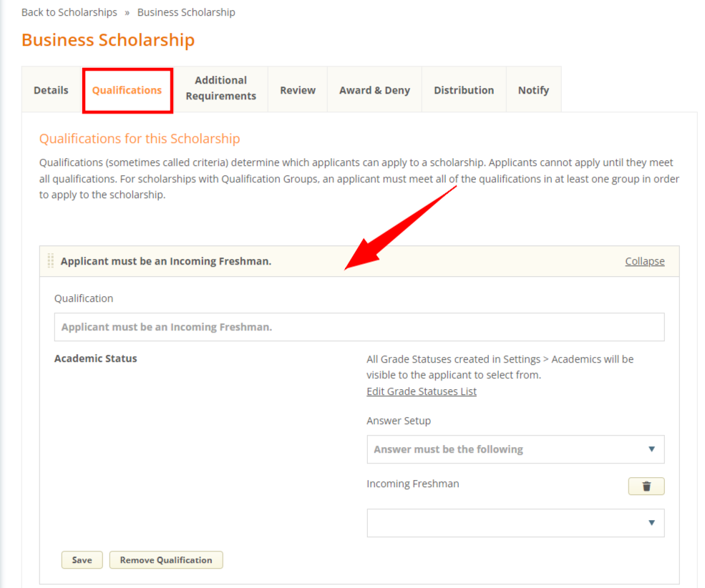The width and height of the screenshot is (705, 588).
Task: Select the Additional Requirements tab
Action: (x=220, y=89)
